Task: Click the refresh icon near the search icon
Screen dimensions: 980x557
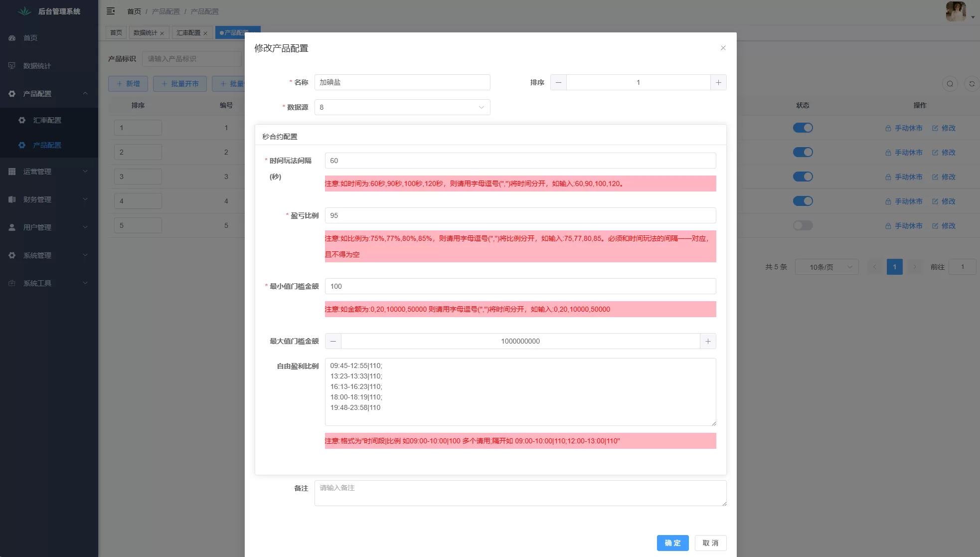Action: (x=972, y=84)
